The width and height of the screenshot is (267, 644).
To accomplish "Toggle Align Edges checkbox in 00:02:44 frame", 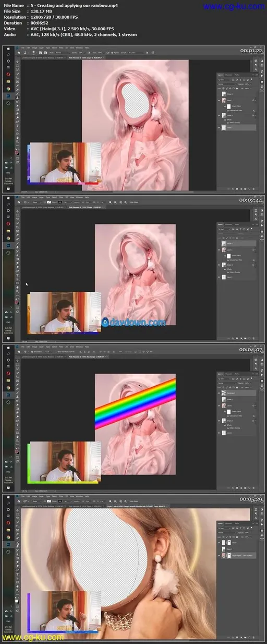I will (129, 202).
